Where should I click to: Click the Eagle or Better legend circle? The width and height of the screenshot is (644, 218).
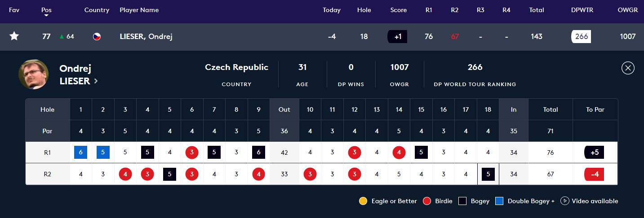(363, 201)
